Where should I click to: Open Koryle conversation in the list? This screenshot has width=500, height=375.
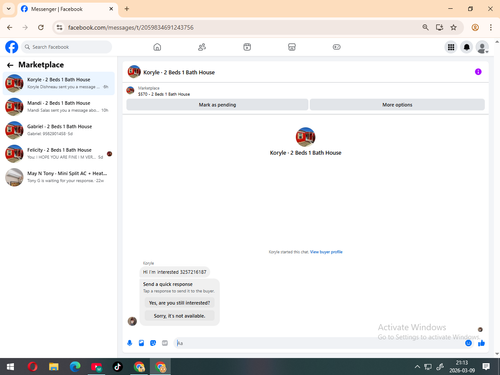59,83
